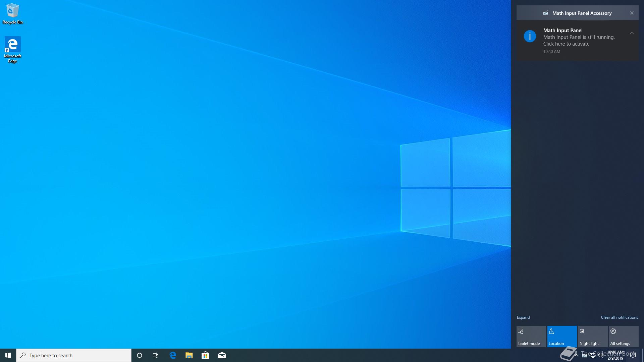Click the network icon in system tray
Screen dimensions: 644x362
pyautogui.click(x=593, y=356)
